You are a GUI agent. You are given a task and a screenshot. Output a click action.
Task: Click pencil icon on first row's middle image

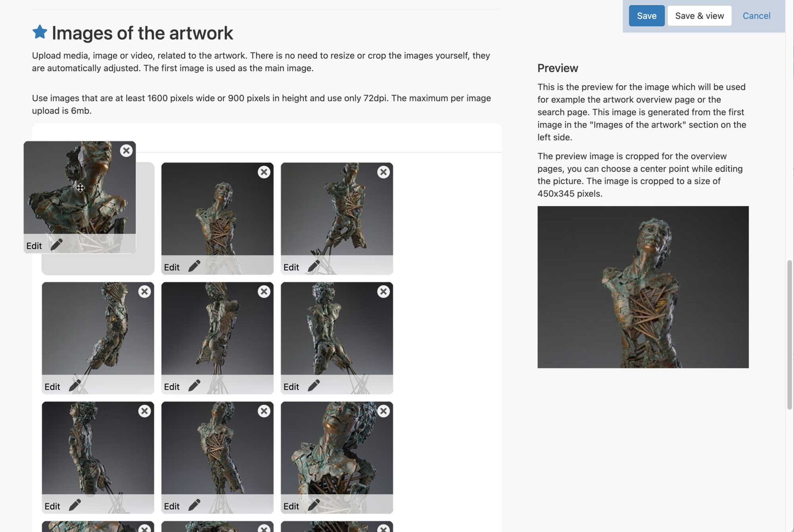[x=194, y=266]
